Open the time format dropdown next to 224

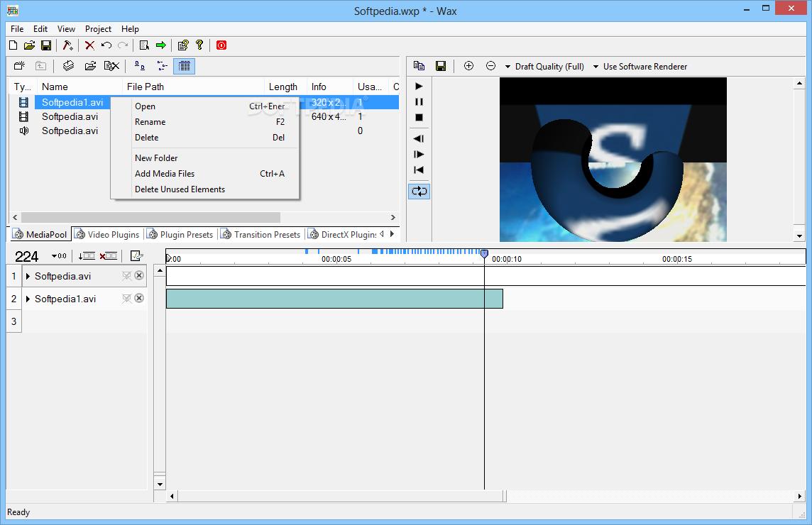tap(58, 256)
